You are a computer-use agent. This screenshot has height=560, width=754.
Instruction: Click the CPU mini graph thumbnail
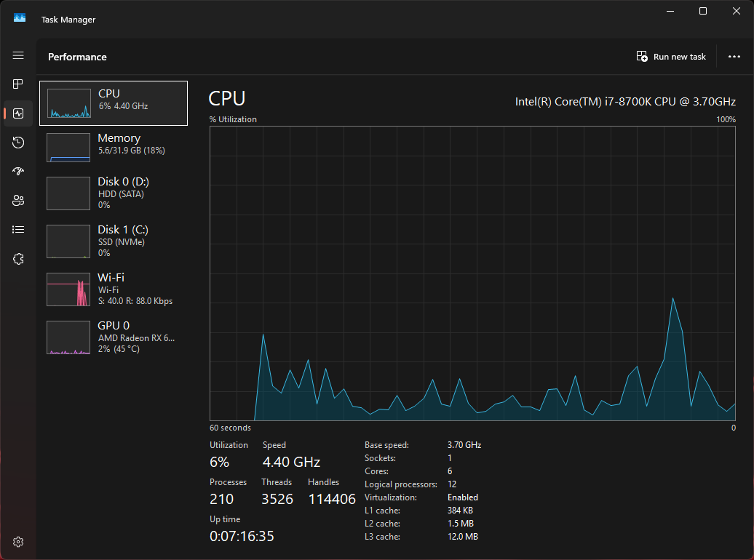pyautogui.click(x=68, y=103)
